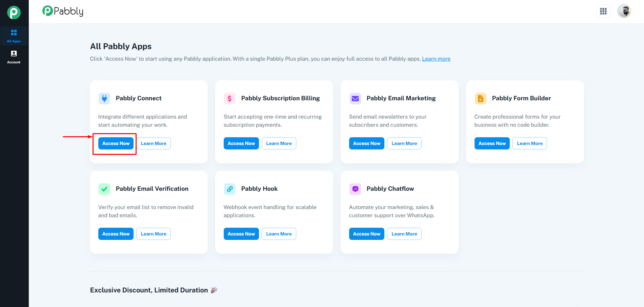This screenshot has height=307, width=644.
Task: Click the Pabbly Email Verification title
Action: pos(152,189)
